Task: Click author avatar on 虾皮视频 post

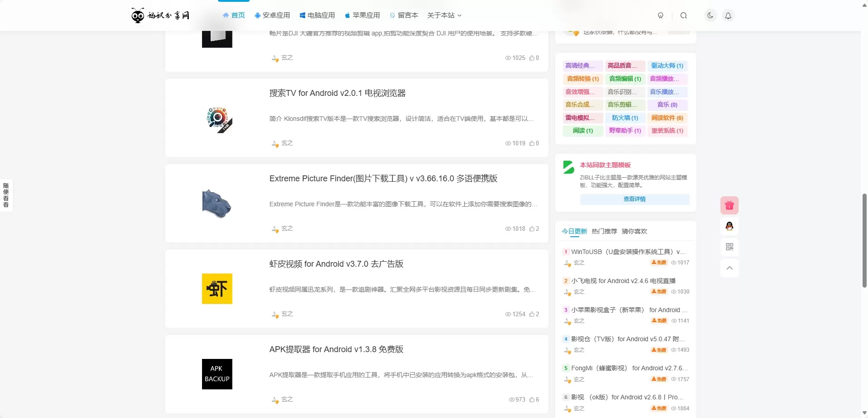Action: pyautogui.click(x=275, y=314)
